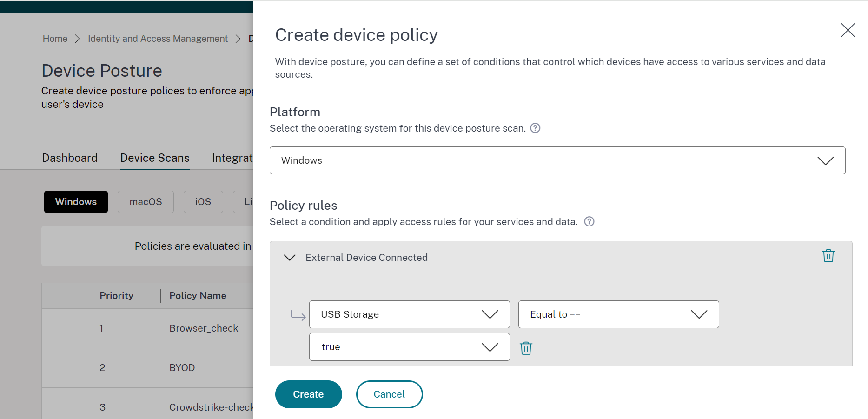The height and width of the screenshot is (419, 868).
Task: Select the Device Scans tab
Action: click(155, 158)
